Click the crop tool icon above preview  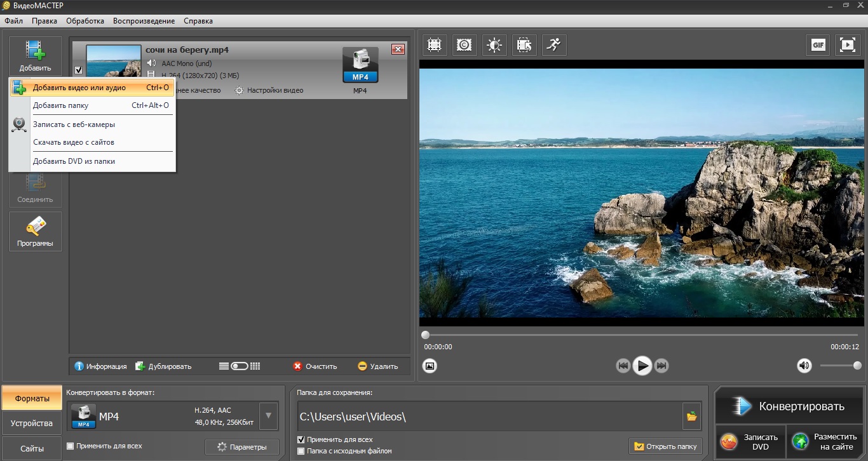pos(435,45)
